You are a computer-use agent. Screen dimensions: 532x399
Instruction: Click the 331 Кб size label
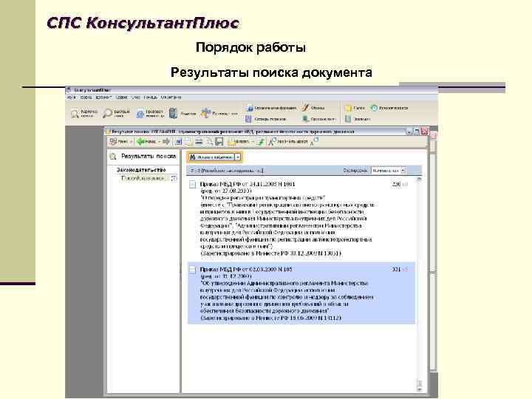[400, 270]
